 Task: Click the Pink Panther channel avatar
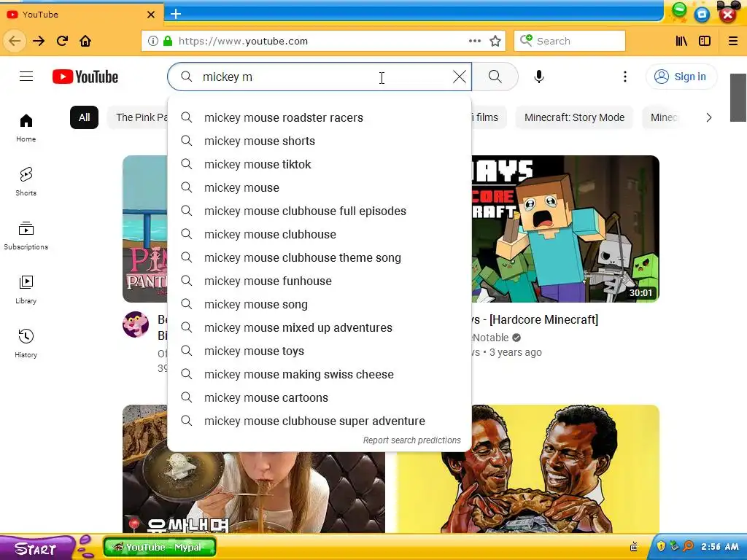pos(136,324)
